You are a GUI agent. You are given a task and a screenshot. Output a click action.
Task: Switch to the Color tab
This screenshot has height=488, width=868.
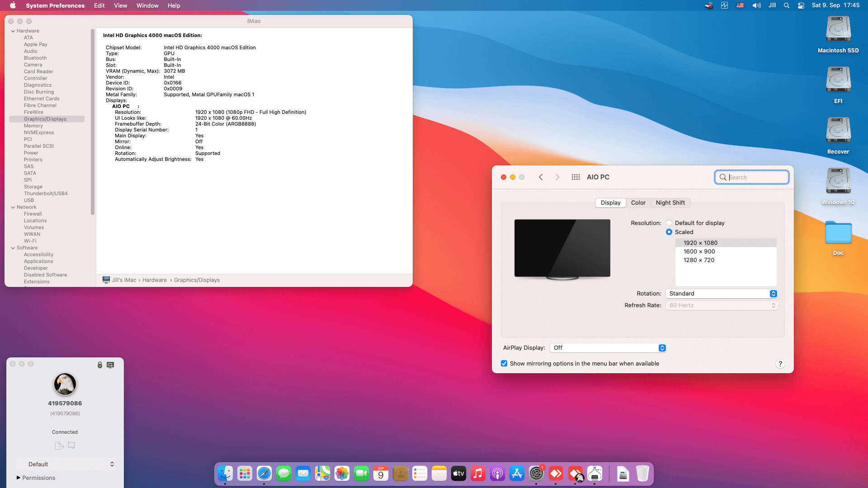(638, 202)
